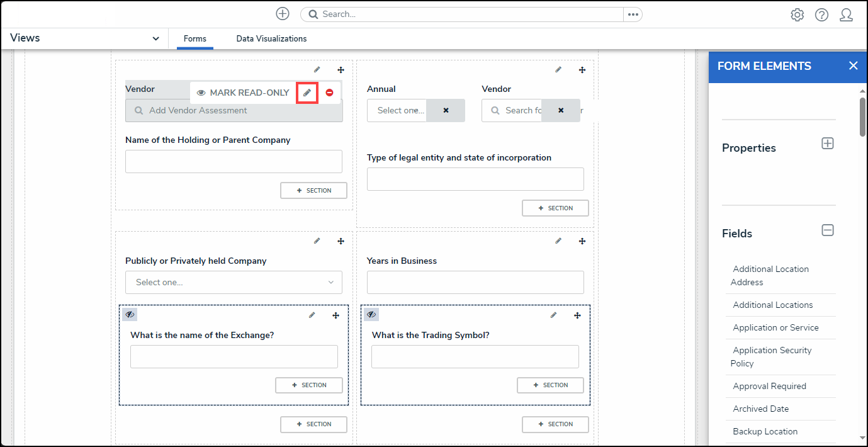The height and width of the screenshot is (447, 868).
Task: Select the Approval Required field from the list
Action: click(769, 386)
